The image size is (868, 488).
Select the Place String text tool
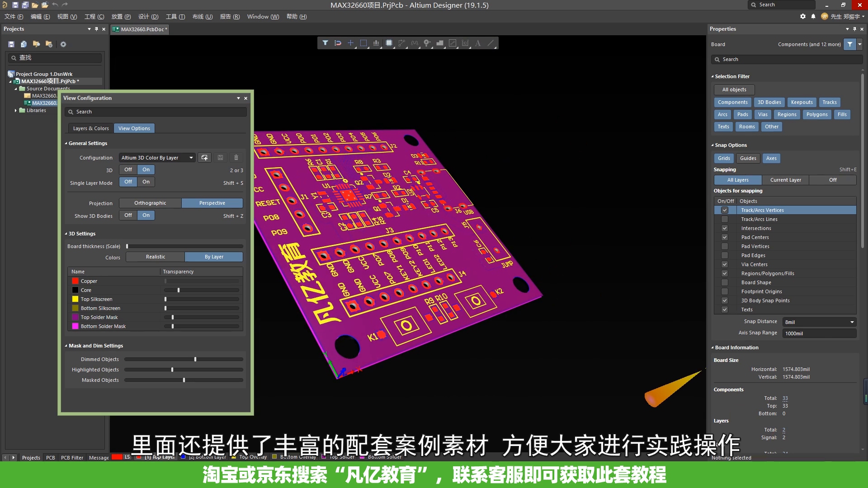[x=478, y=43]
